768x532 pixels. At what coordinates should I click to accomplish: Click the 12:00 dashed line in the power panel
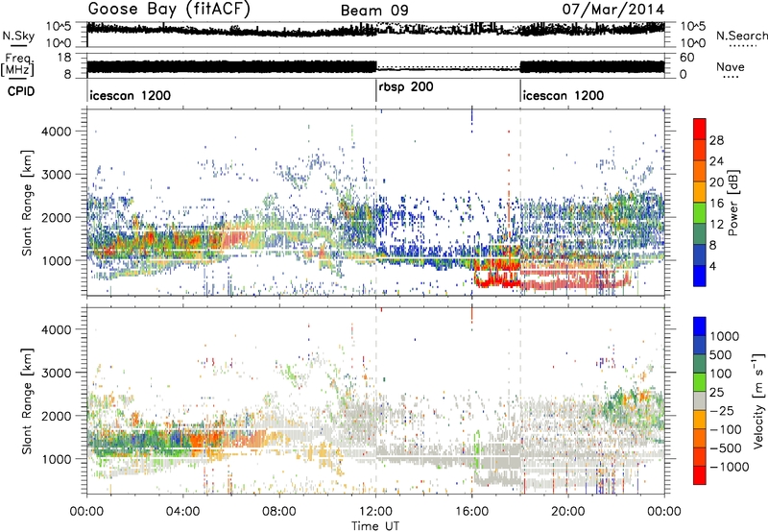pyautogui.click(x=376, y=203)
